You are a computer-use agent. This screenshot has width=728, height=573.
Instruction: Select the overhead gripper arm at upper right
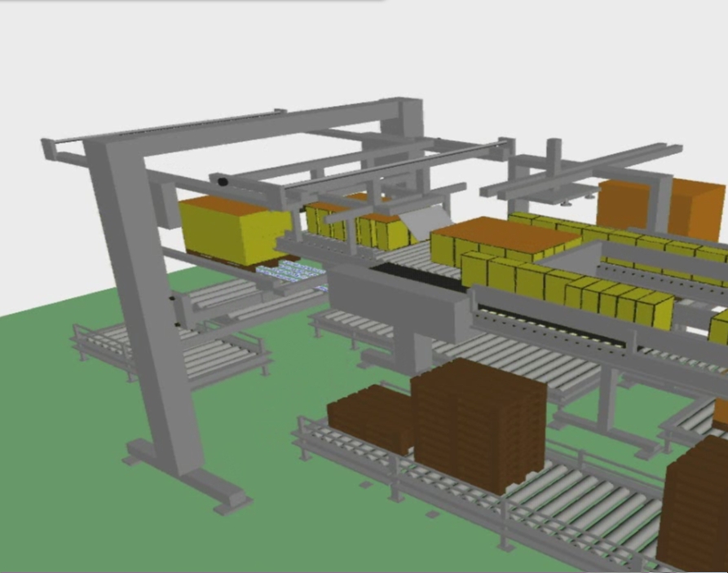point(587,167)
